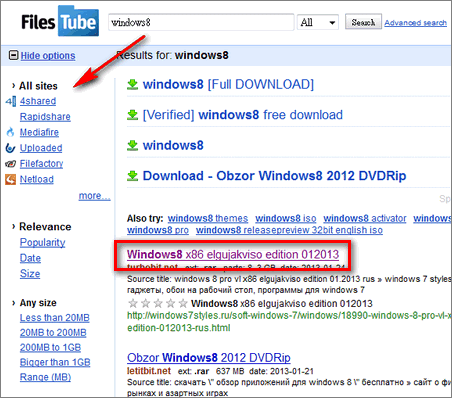The height and width of the screenshot is (398, 452).
Task: Click the Mediafire flame icon
Action: [11, 133]
